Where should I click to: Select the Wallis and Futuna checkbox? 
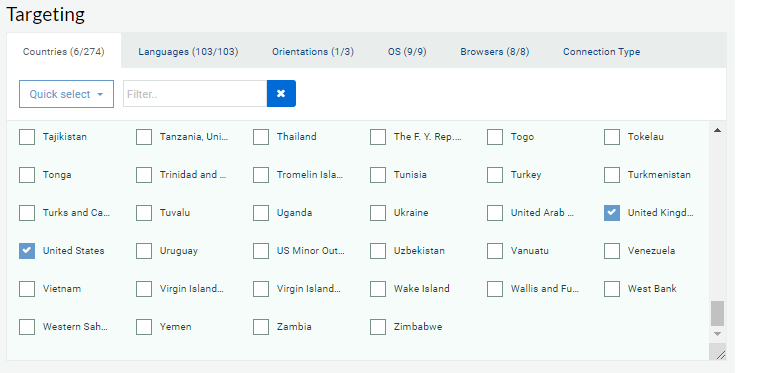click(495, 289)
